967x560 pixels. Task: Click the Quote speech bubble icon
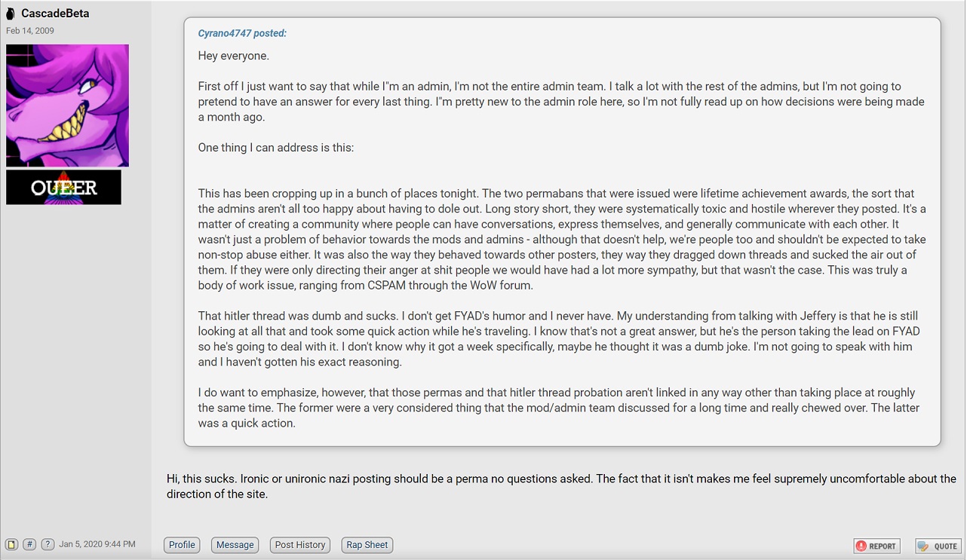coord(923,546)
